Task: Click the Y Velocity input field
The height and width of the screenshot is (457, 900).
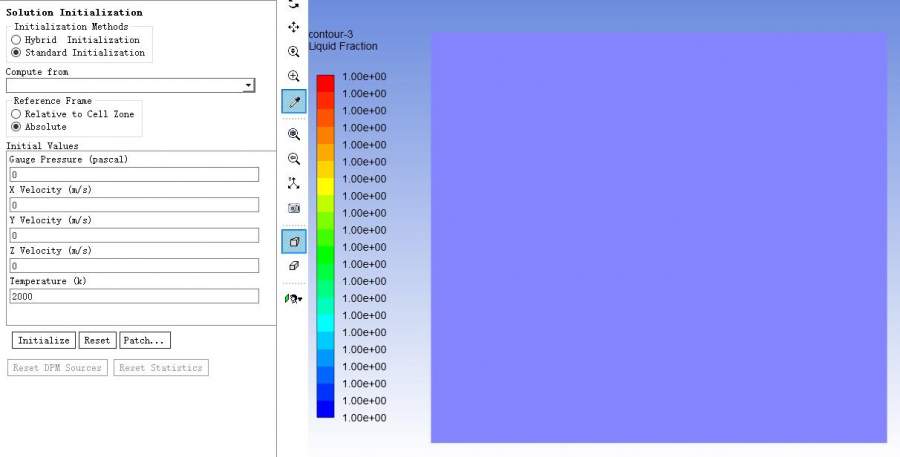Action: pos(134,235)
